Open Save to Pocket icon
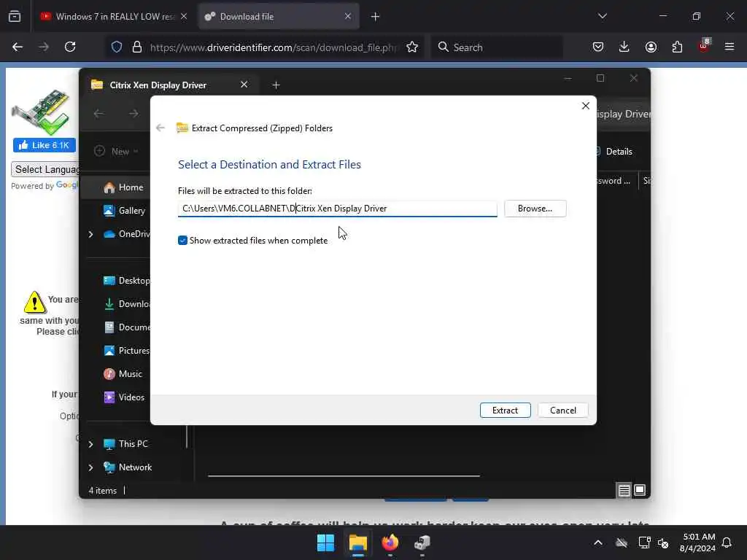The height and width of the screenshot is (560, 747). point(598,47)
